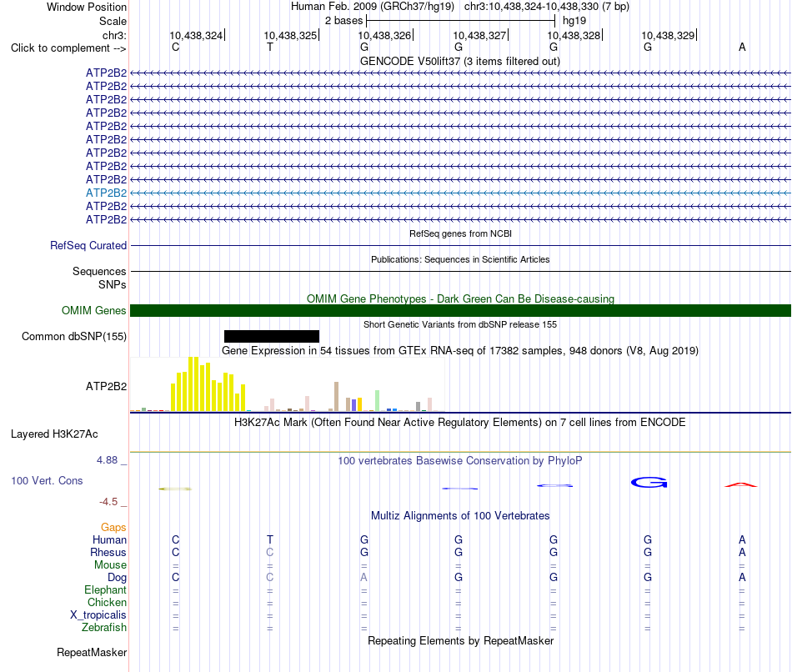Click 'Publications: Sequences in Scientific Articles' title
The width and height of the screenshot is (792, 672).
(460, 259)
